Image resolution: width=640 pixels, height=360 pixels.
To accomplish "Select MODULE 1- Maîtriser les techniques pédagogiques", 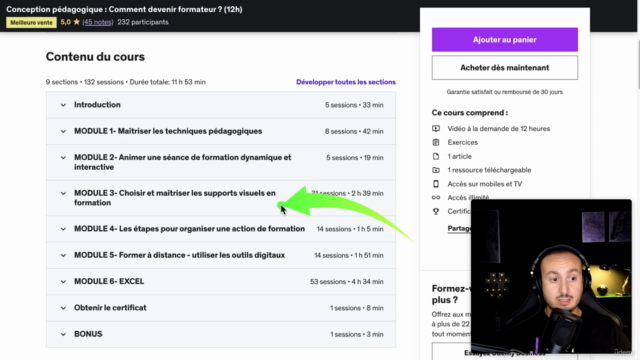I will point(168,131).
